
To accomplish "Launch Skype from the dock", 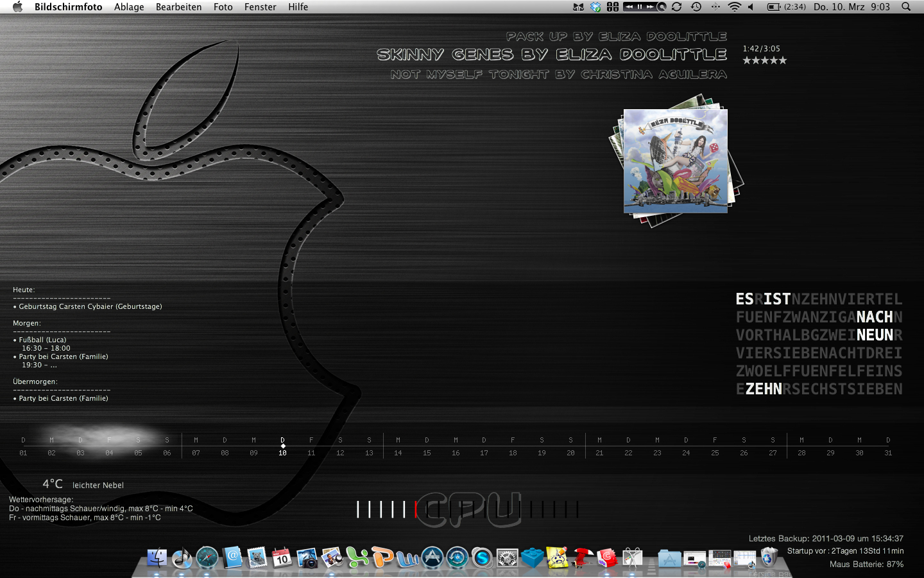I will pyautogui.click(x=483, y=557).
